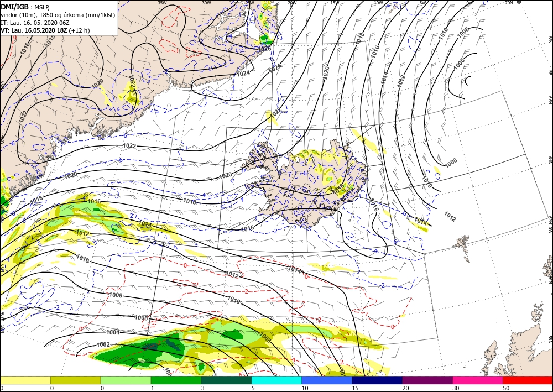The height and width of the screenshot is (392, 553).
Task: Click the 'VT: Lau. 16.05.2020 18Z (+12 h)' line
Action: click(x=45, y=30)
